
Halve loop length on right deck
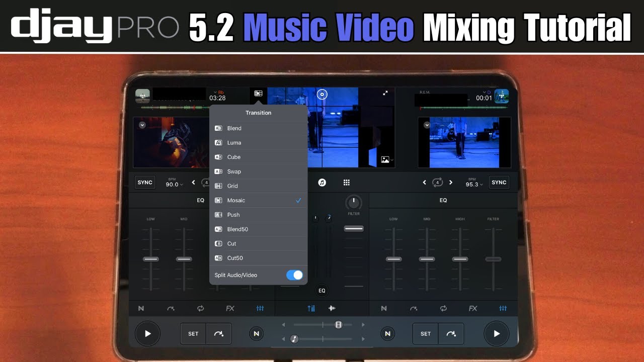coord(424,183)
